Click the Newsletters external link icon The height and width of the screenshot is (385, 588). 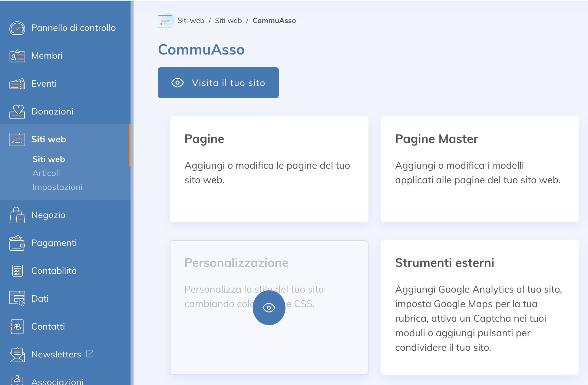90,354
